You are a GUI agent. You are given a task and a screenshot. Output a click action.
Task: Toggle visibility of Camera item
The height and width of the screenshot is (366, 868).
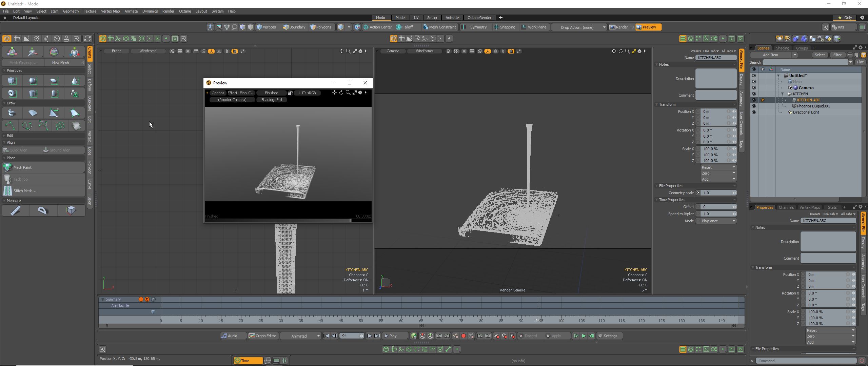click(754, 88)
